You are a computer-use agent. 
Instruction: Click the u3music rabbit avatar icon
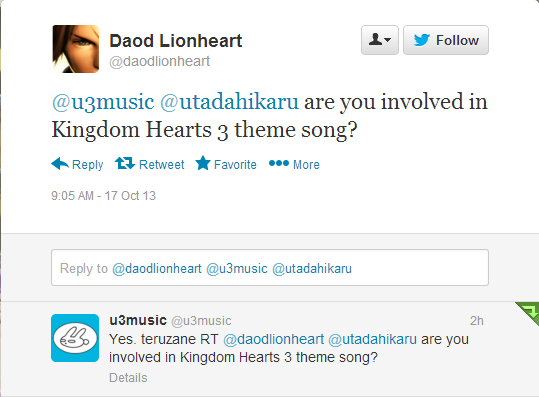(75, 338)
